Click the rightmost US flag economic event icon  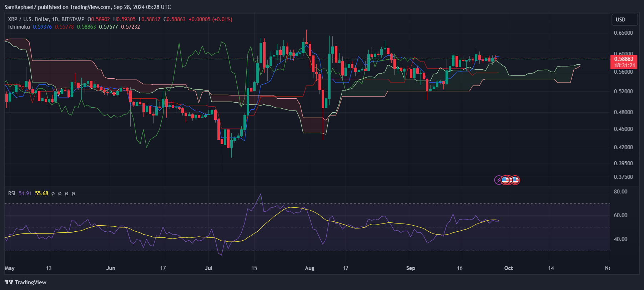point(515,180)
